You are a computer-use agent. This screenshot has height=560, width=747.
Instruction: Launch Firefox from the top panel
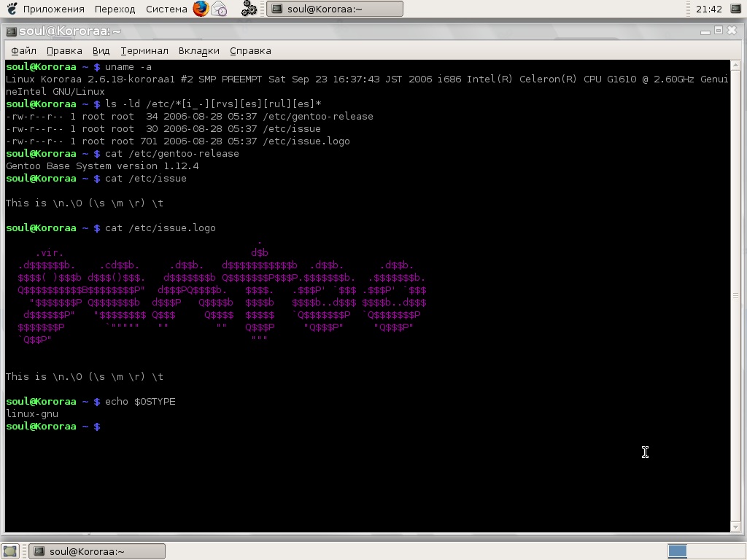(x=201, y=9)
